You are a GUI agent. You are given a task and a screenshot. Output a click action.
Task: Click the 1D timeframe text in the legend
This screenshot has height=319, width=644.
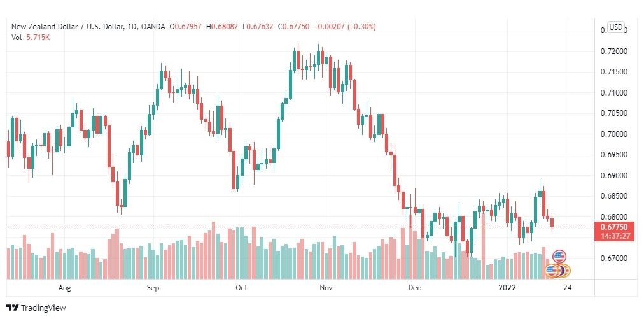tap(132, 27)
